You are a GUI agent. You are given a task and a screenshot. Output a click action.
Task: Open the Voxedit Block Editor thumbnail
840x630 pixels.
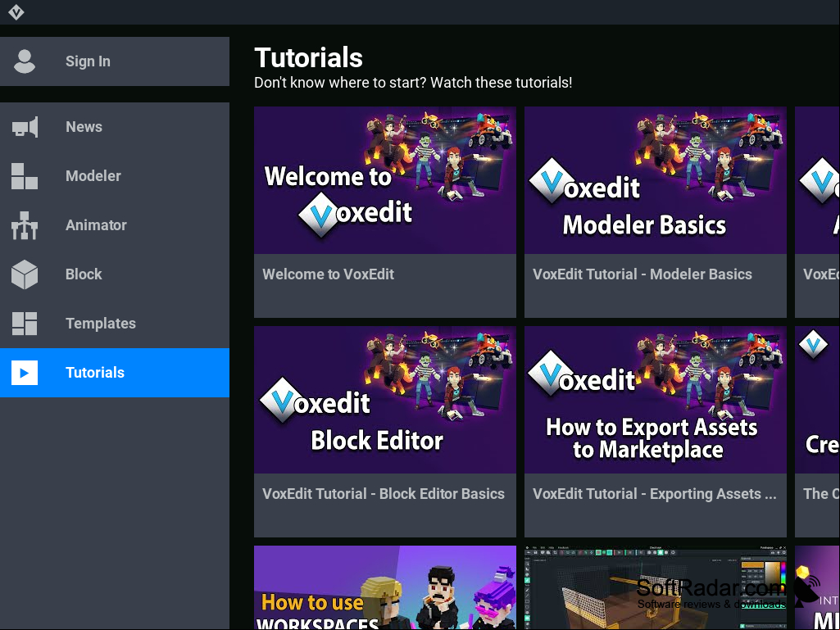(x=385, y=400)
